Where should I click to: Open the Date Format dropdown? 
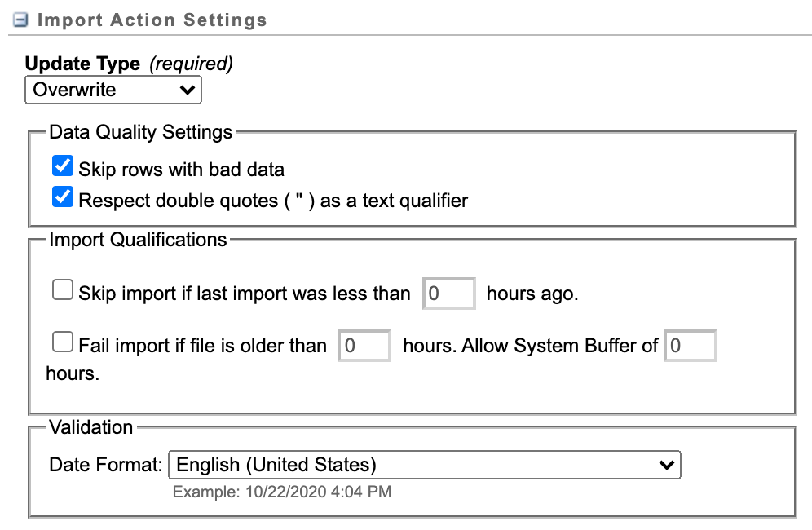coord(425,465)
